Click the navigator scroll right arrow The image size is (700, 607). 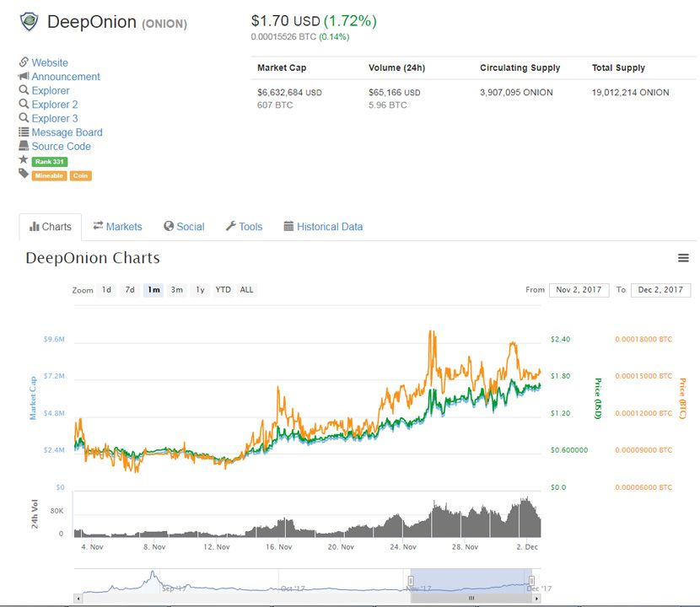pos(537,599)
